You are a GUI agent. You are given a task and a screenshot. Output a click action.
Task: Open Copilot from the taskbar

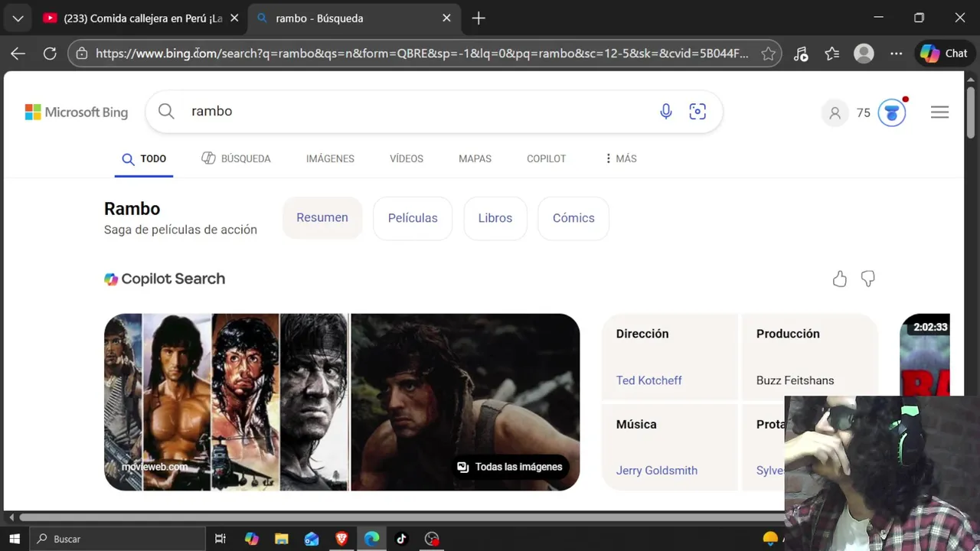pos(252,539)
